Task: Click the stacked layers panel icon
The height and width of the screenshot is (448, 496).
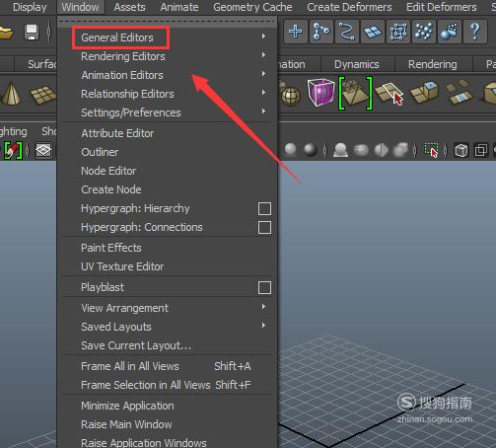Action: click(x=43, y=151)
